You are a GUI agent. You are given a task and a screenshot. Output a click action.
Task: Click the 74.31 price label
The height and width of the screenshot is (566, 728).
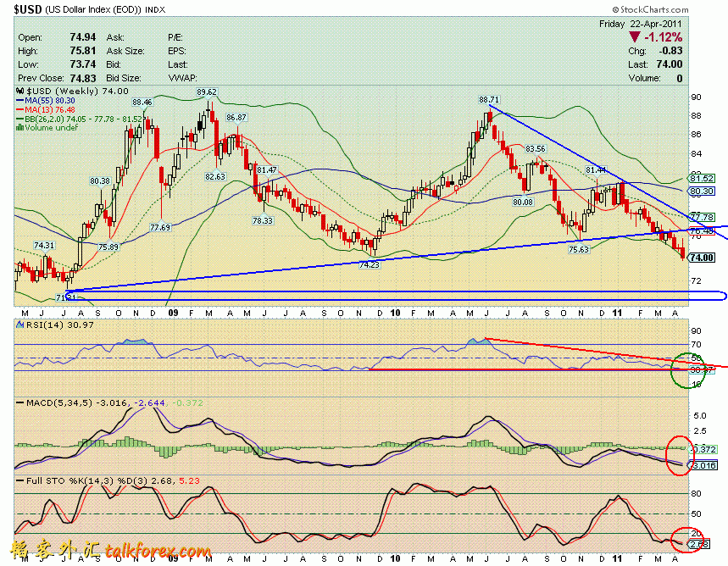coord(44,245)
